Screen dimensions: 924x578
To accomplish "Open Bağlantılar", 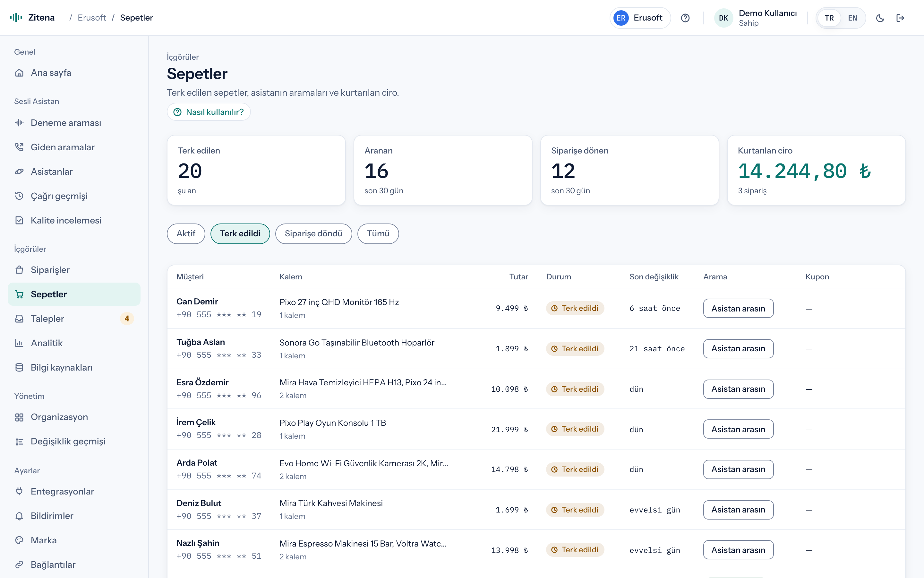I will (74, 565).
